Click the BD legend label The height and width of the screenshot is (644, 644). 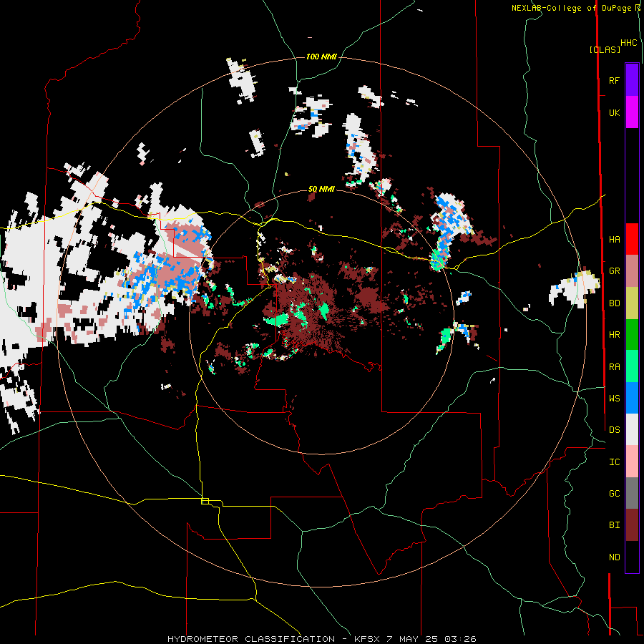(x=614, y=303)
